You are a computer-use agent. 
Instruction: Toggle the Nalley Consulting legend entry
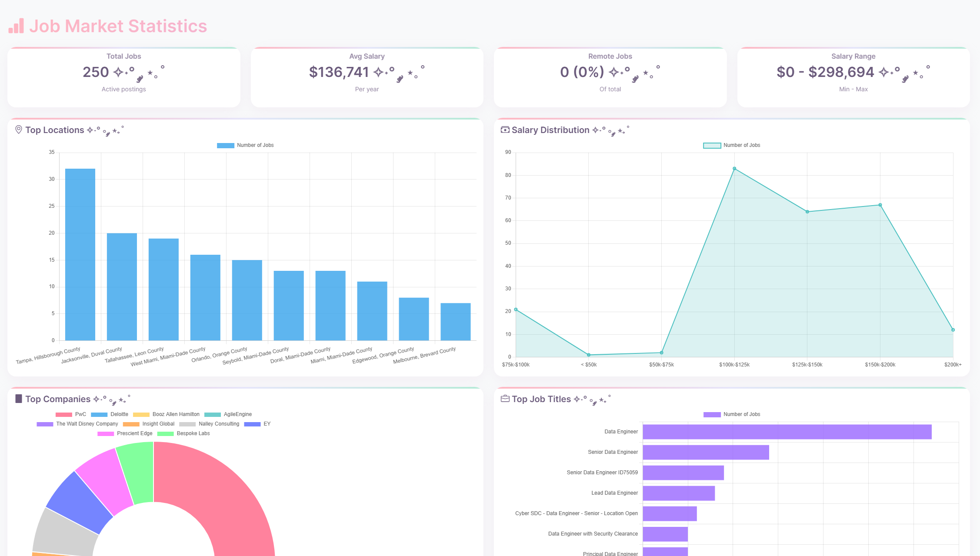pos(209,424)
